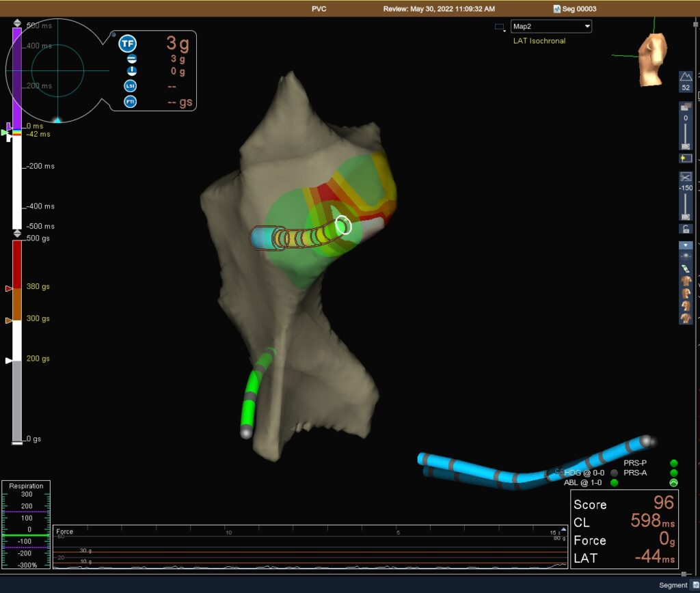Click the yellow dot marker display icon

(686, 158)
